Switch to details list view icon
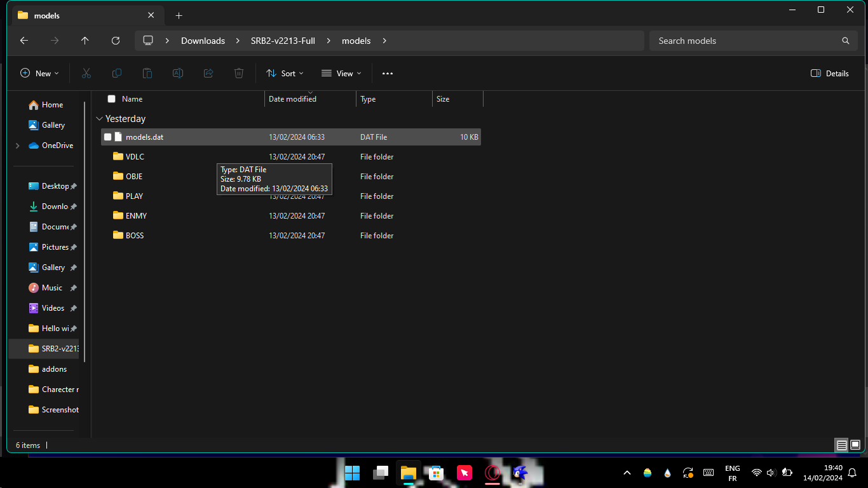 pyautogui.click(x=842, y=445)
